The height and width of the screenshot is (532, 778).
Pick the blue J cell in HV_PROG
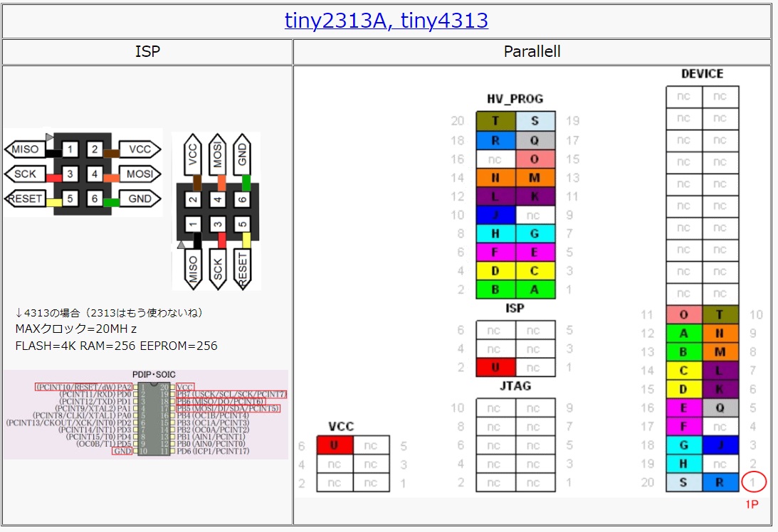click(x=496, y=215)
